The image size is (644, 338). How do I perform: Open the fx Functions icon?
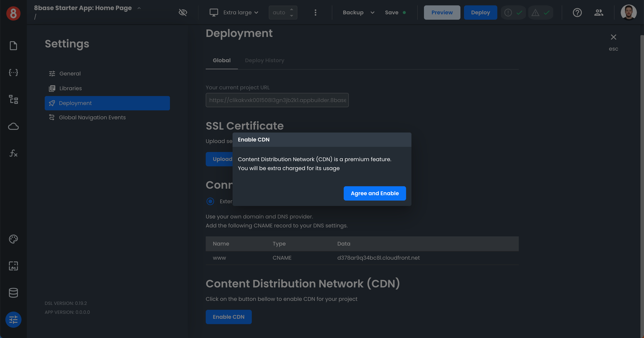(13, 153)
